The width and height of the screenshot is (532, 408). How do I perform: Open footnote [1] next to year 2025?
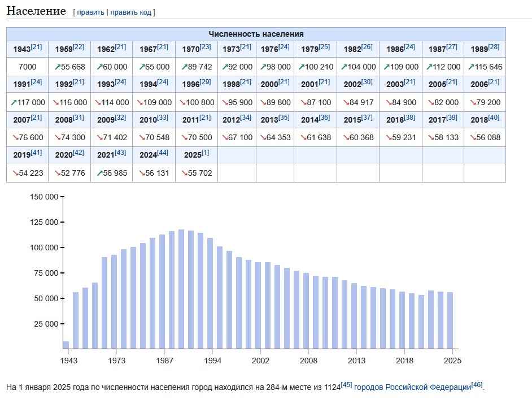205,153
